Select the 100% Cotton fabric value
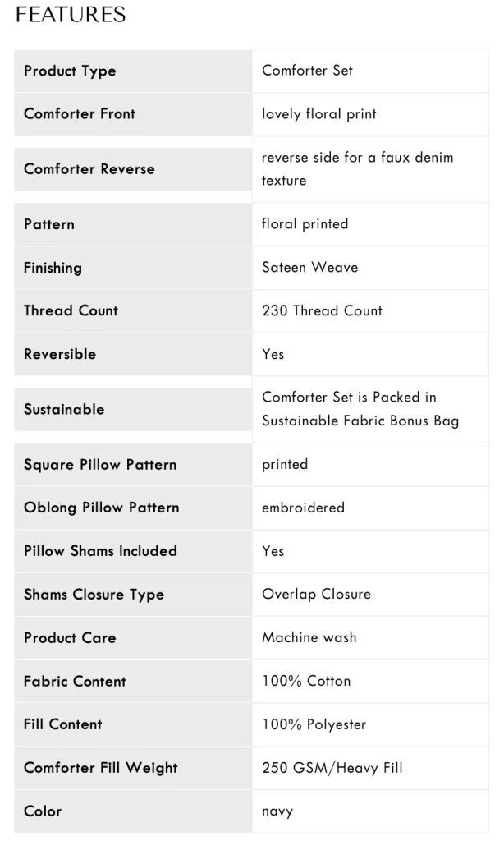This screenshot has width=504, height=841. [x=306, y=681]
